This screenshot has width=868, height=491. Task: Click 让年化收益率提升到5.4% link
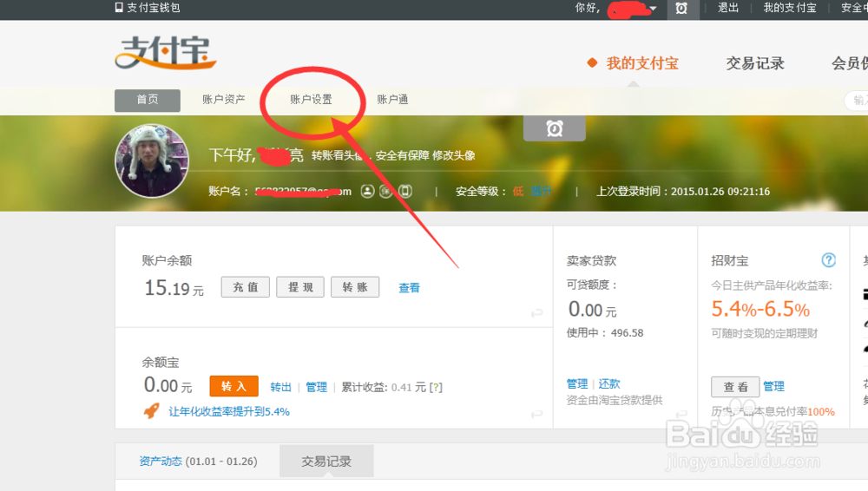pyautogui.click(x=229, y=411)
